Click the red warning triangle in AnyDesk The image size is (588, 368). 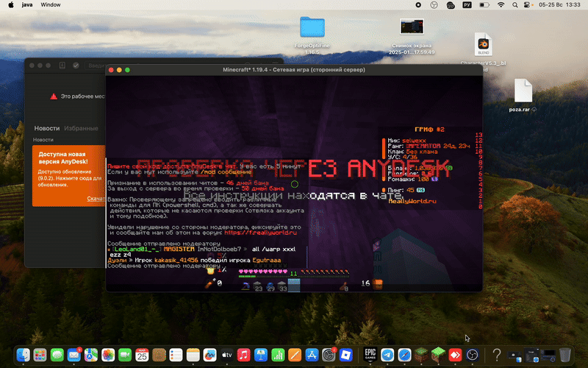(54, 96)
